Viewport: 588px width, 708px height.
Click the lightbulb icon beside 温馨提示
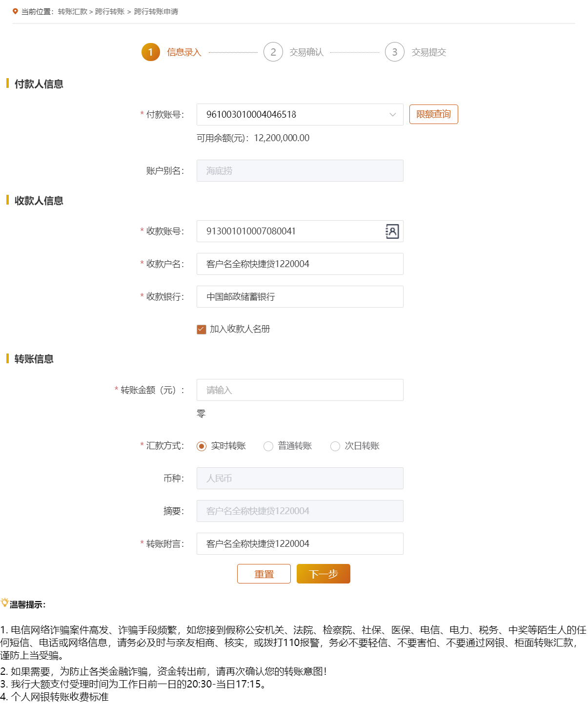pyautogui.click(x=4, y=602)
